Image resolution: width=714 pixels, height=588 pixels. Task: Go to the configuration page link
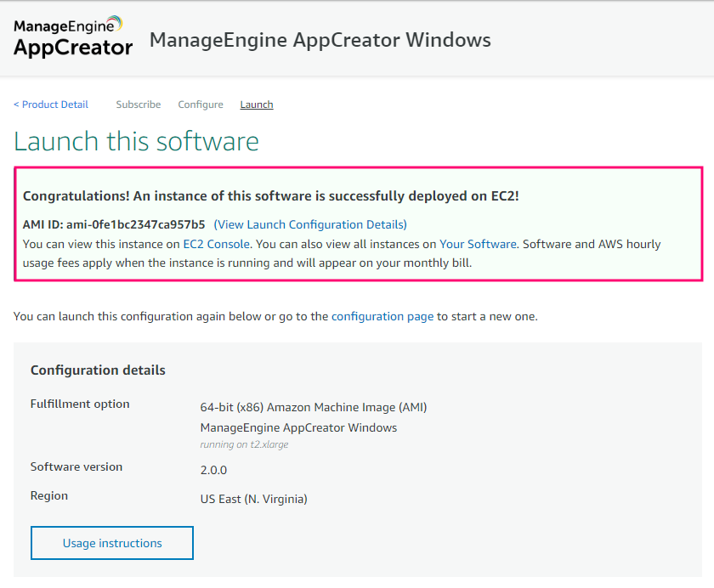[x=382, y=316]
